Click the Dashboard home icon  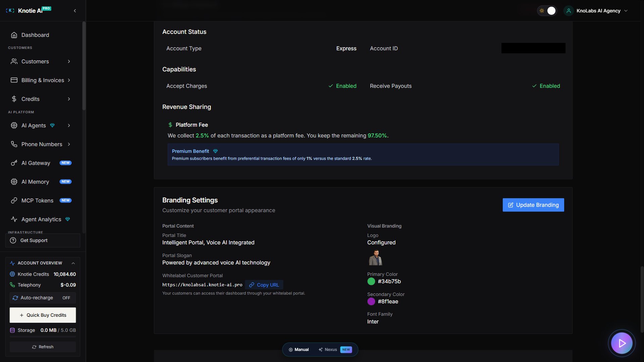click(x=14, y=35)
